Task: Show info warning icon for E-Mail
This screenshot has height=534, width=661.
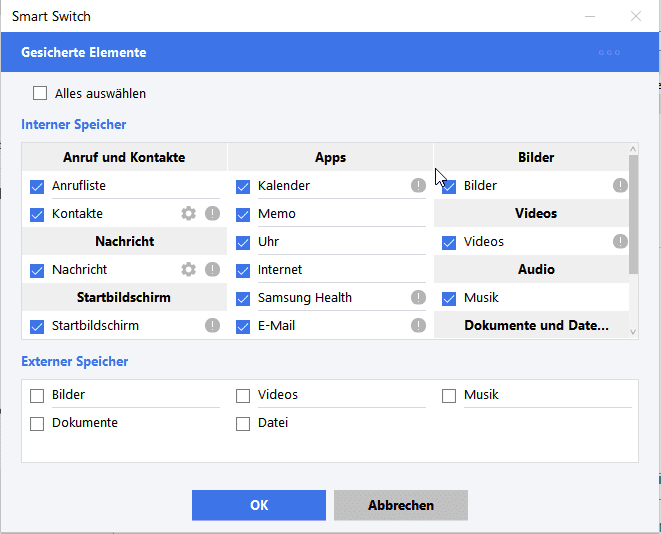Action: [418, 325]
